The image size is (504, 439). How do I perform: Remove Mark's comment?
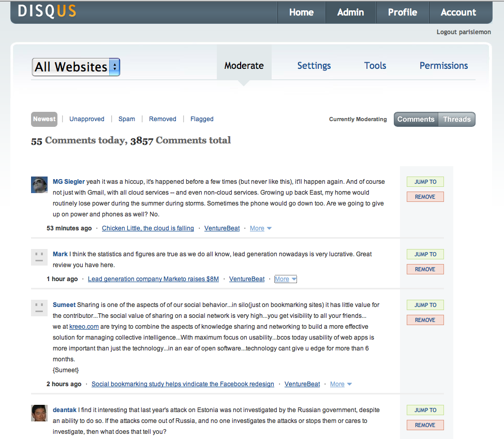click(x=425, y=269)
